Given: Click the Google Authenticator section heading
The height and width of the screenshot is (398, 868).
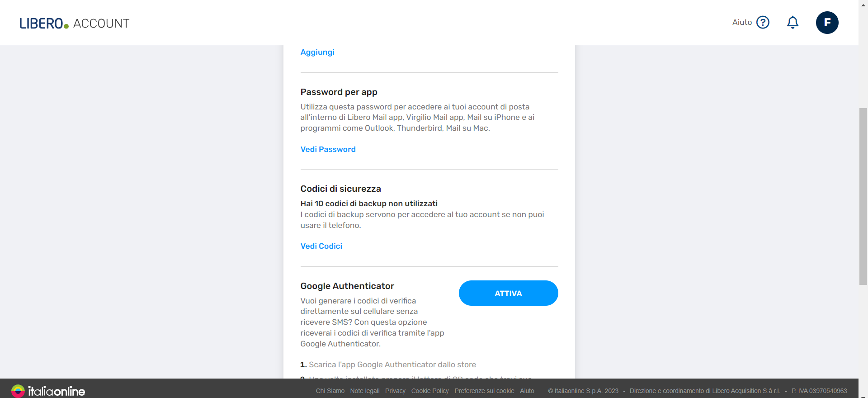Looking at the screenshot, I should click(347, 286).
